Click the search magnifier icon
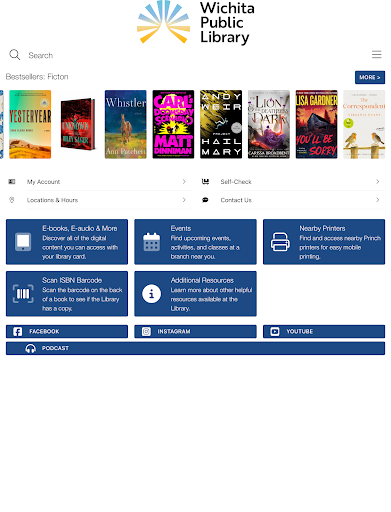 click(x=15, y=55)
